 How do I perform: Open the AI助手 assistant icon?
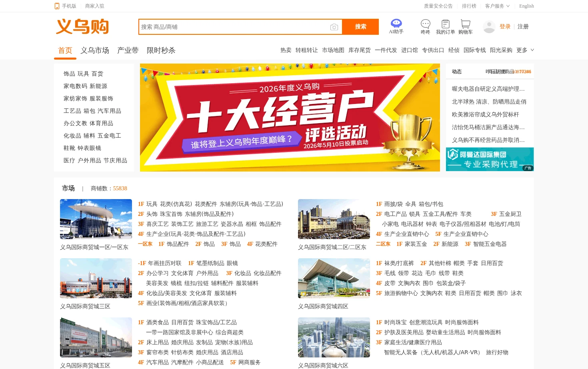396,23
